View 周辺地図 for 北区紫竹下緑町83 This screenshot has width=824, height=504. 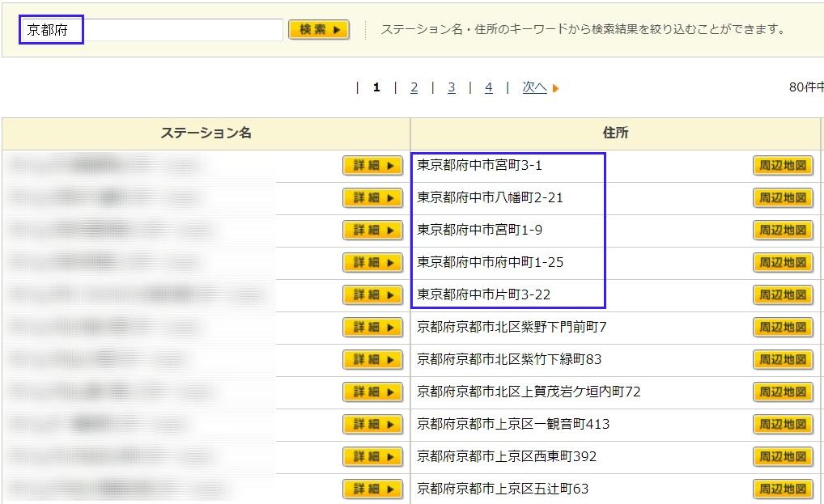pyautogui.click(x=782, y=360)
